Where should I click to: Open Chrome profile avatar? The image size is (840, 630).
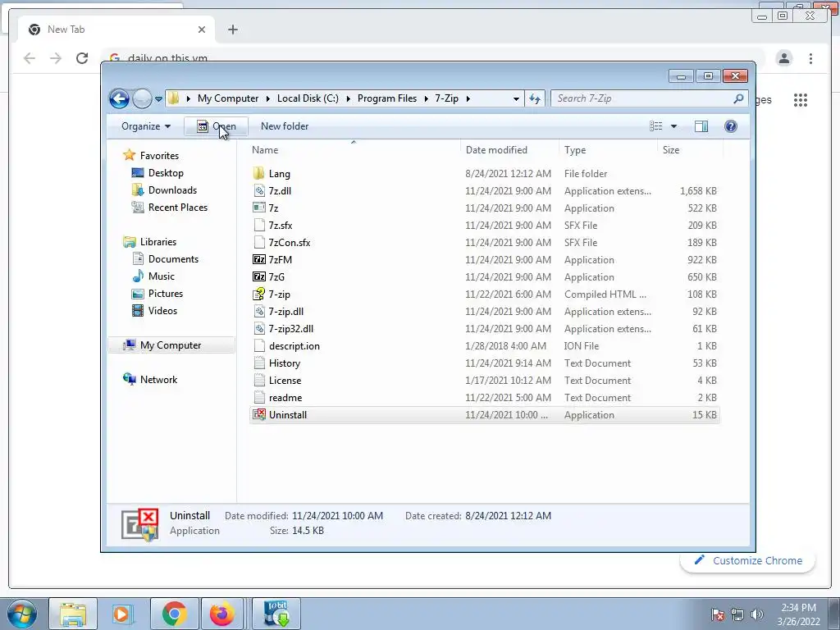click(x=783, y=58)
